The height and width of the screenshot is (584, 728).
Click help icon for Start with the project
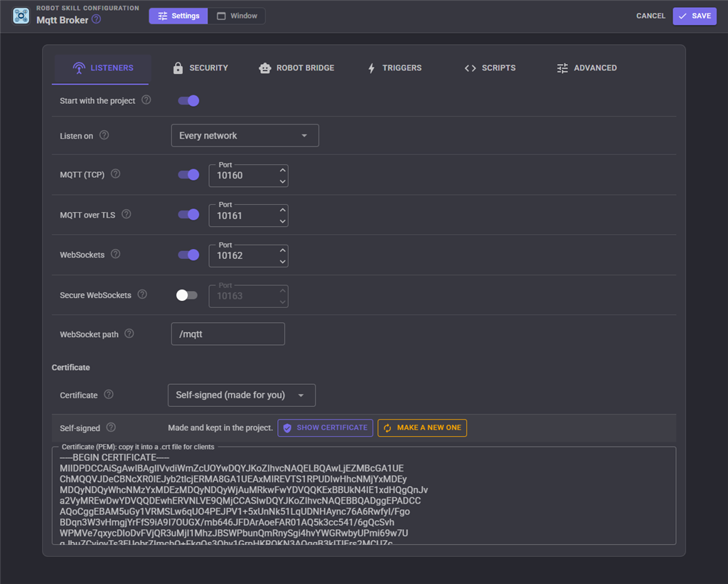click(146, 100)
